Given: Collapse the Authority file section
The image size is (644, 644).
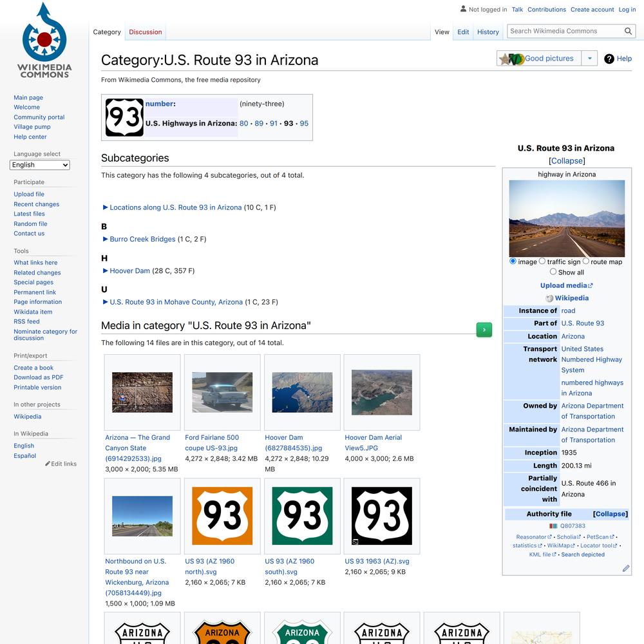Looking at the screenshot, I should click(x=611, y=514).
